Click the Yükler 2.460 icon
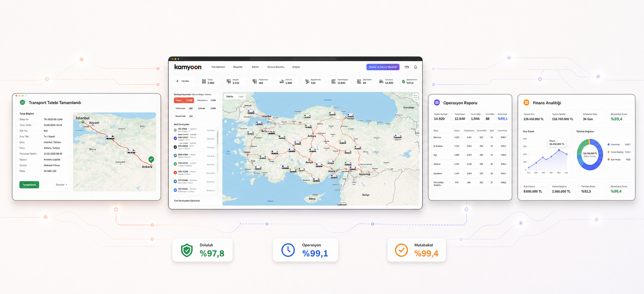The height and width of the screenshot is (294, 644). [204, 81]
